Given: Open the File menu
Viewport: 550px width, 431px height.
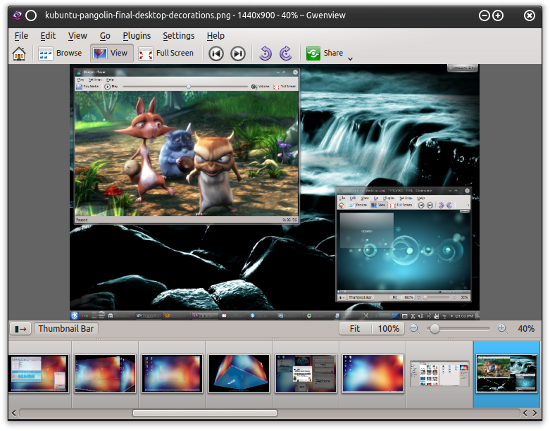Looking at the screenshot, I should click(21, 36).
